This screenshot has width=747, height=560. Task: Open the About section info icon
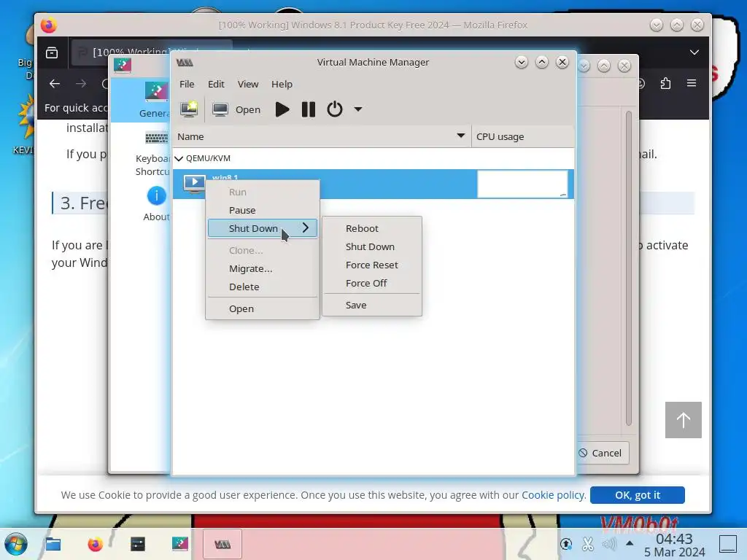156,195
